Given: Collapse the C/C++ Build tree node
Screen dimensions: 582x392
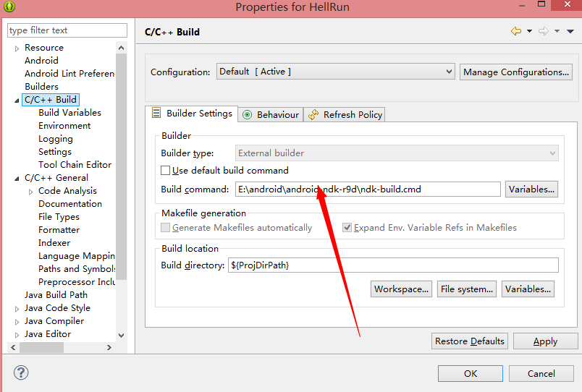Looking at the screenshot, I should click(x=17, y=100).
